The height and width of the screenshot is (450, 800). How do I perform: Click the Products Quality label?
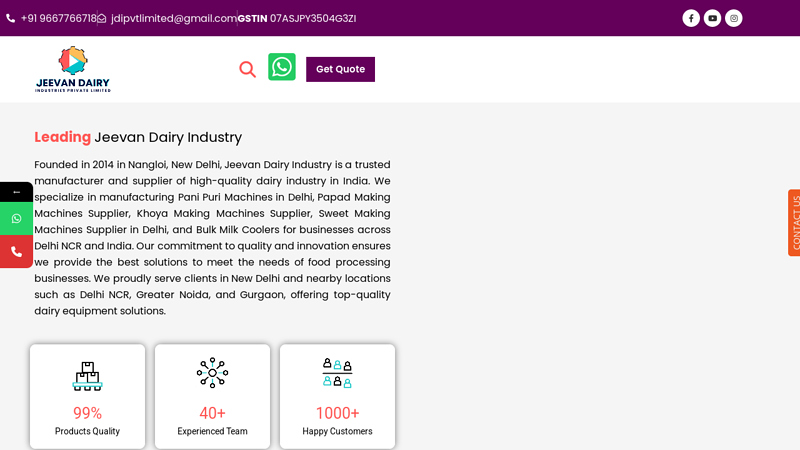click(87, 431)
